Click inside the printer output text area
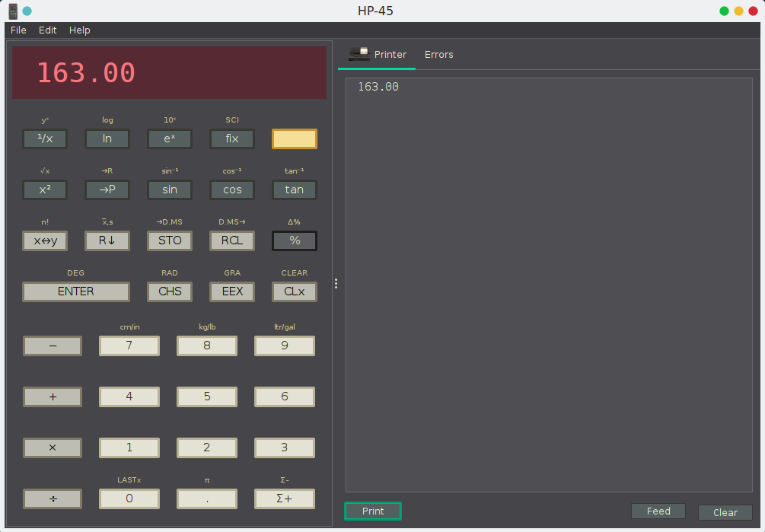This screenshot has width=765, height=532. [549, 285]
